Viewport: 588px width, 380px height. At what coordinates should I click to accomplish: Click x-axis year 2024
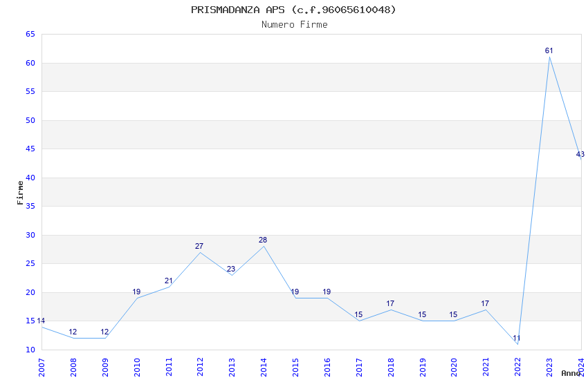581,367
